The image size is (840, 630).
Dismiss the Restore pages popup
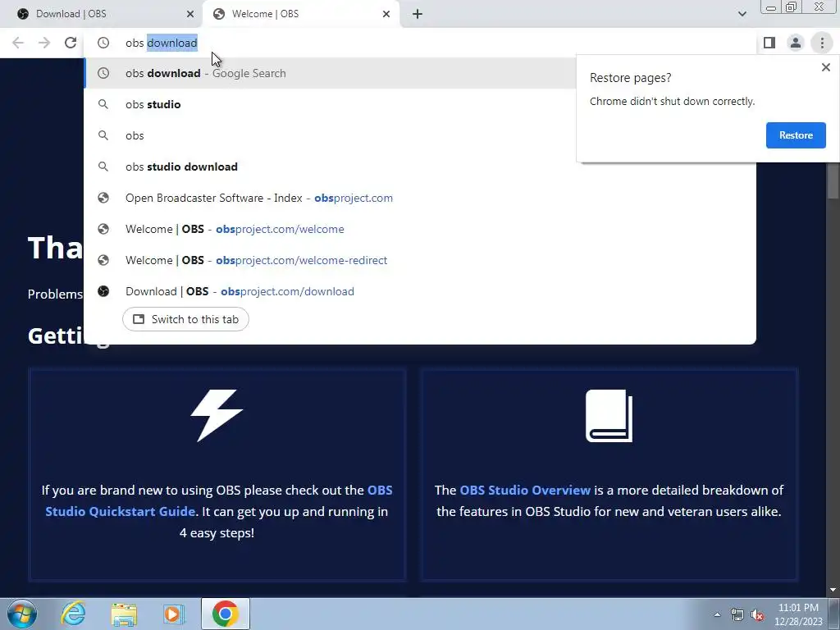825,67
